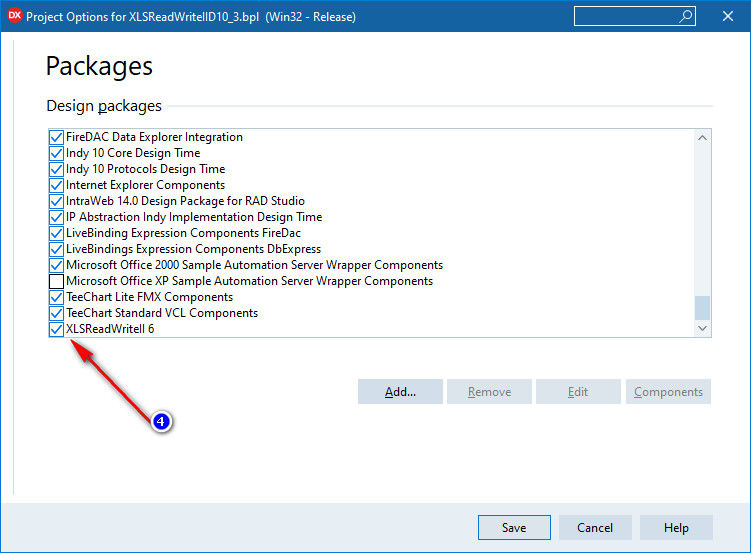Click the Add... button
This screenshot has height=553, width=751.
point(400,392)
